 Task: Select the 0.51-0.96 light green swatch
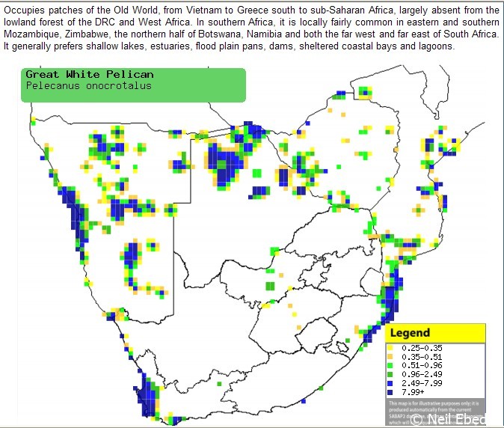[x=391, y=365]
